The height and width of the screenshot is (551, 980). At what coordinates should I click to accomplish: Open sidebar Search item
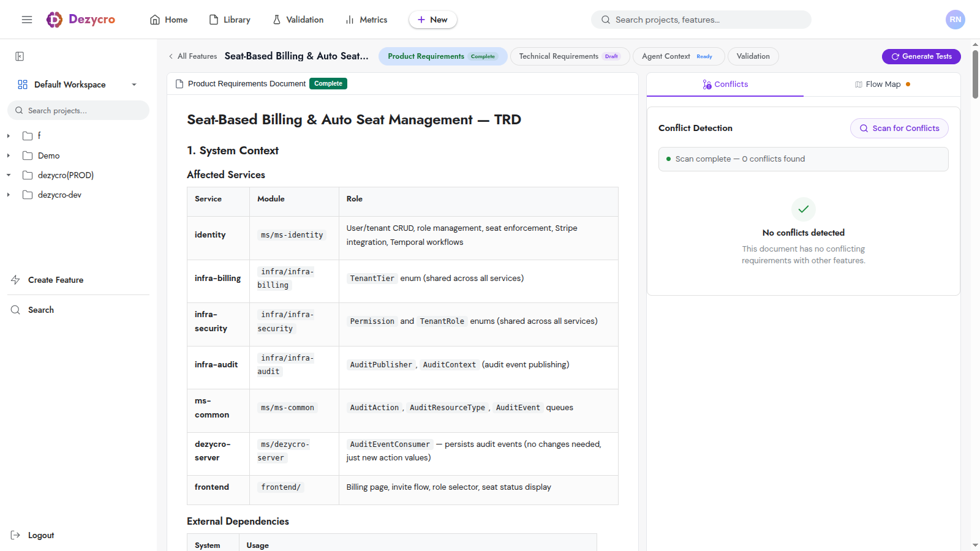click(32, 310)
